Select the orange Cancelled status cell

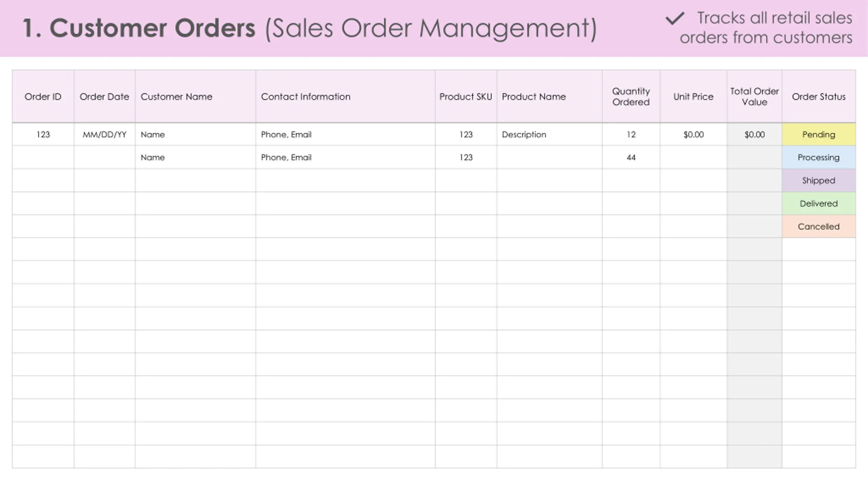819,226
